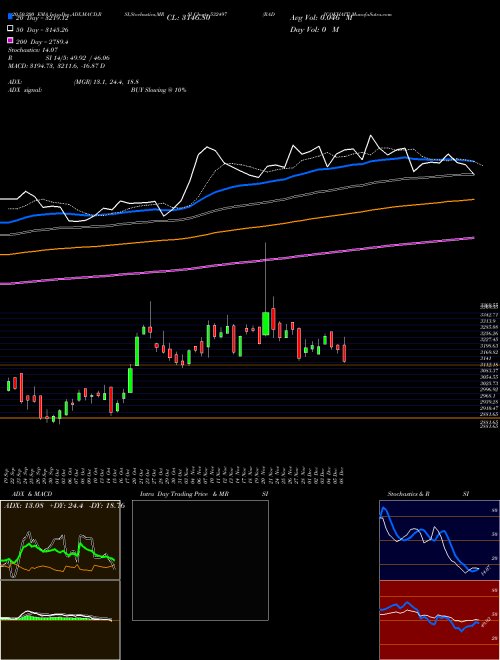The image size is (500, 660).
Task: Select the '50 Day - 3145.26' legend text
Action: tap(42, 30)
